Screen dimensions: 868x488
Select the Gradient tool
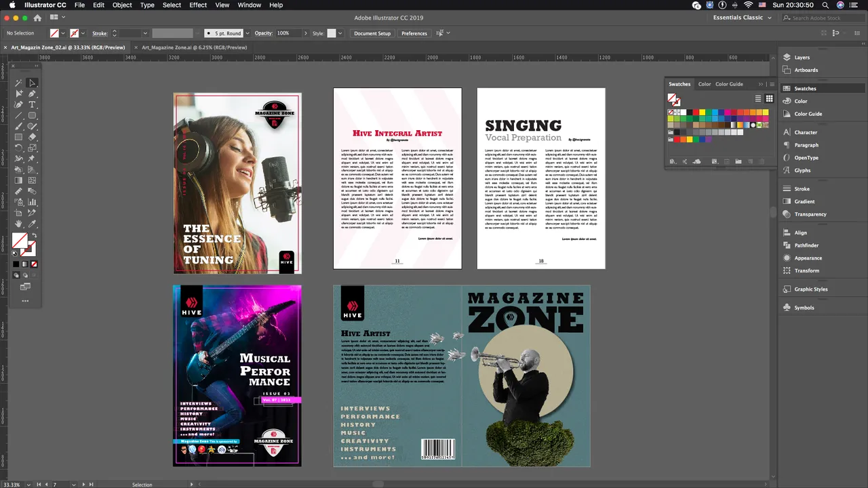click(18, 180)
